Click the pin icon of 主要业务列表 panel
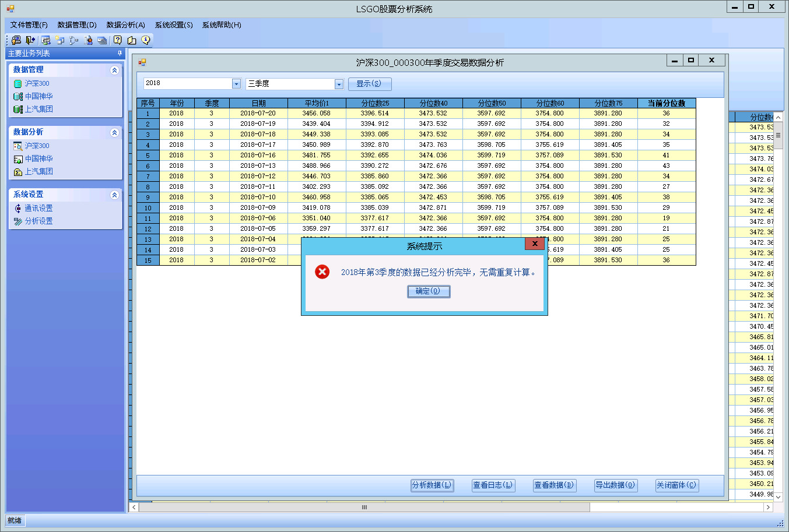 click(120, 53)
